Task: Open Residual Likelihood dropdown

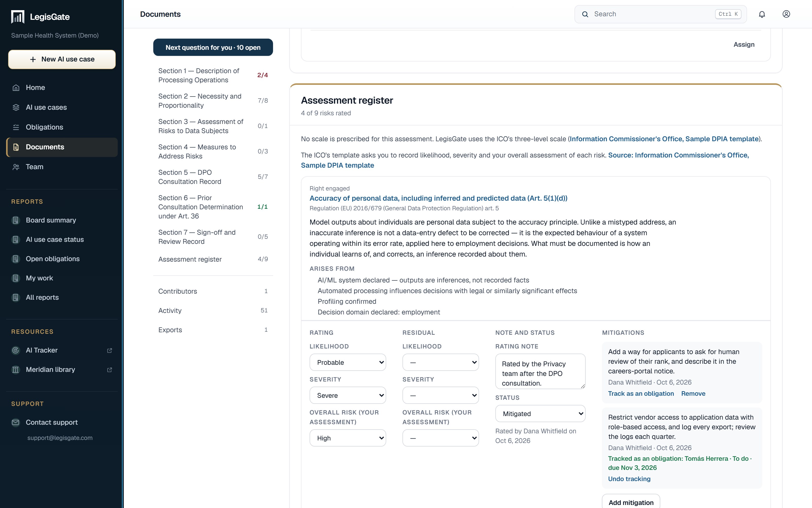Action: point(441,362)
